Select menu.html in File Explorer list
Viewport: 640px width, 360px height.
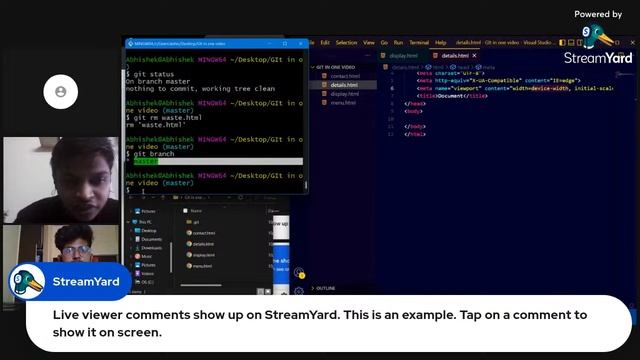click(200, 266)
